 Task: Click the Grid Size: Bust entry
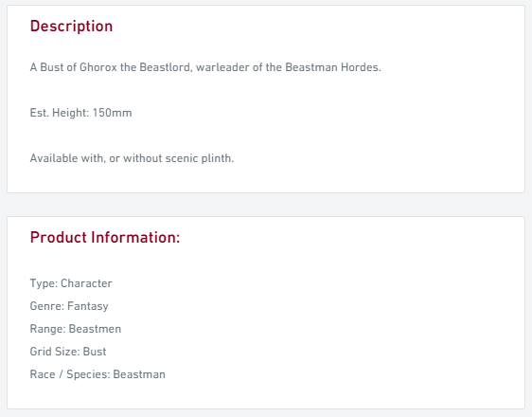tap(68, 352)
